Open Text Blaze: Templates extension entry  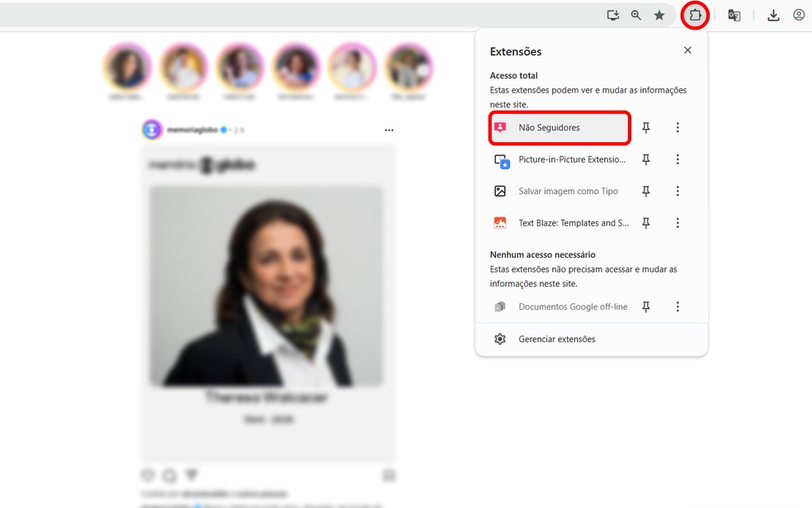tap(559, 223)
